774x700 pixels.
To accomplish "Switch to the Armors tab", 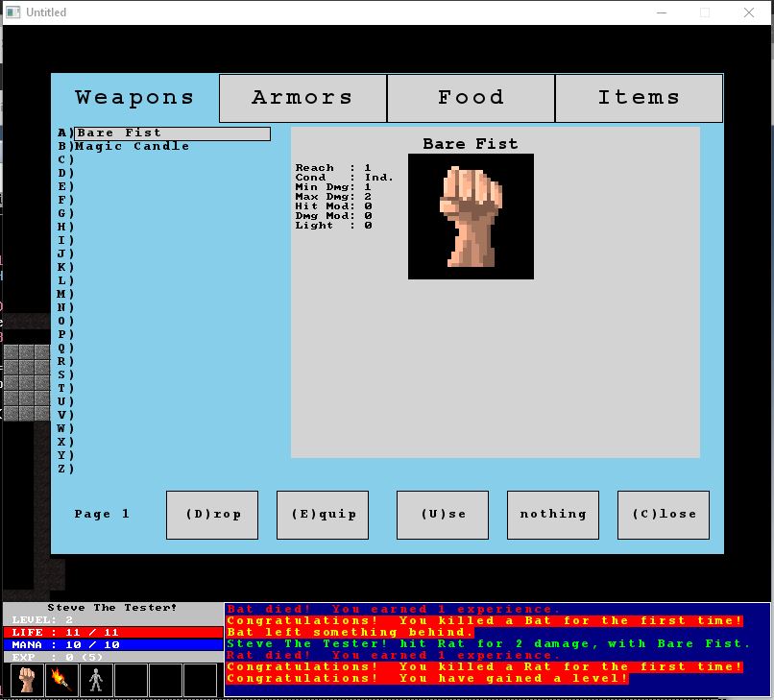I will 302,98.
